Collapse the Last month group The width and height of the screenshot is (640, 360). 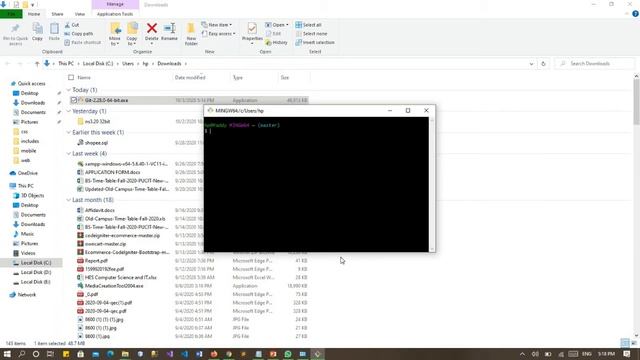[x=69, y=200]
